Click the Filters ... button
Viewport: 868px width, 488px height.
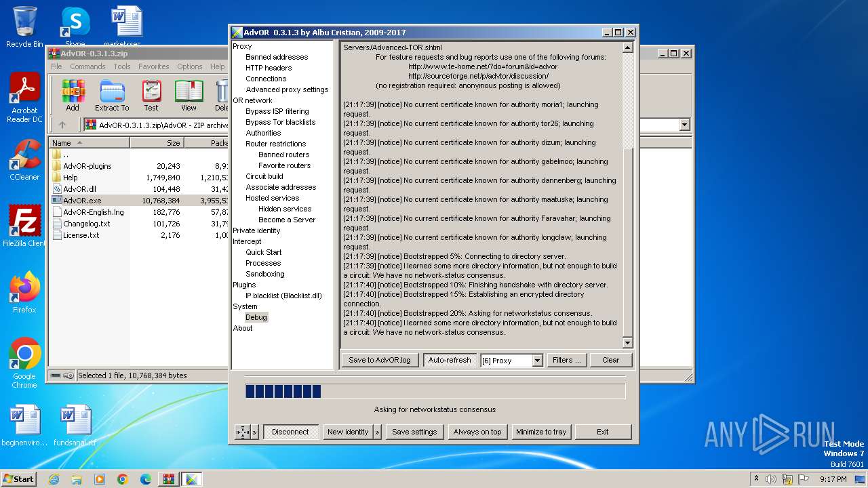566,360
